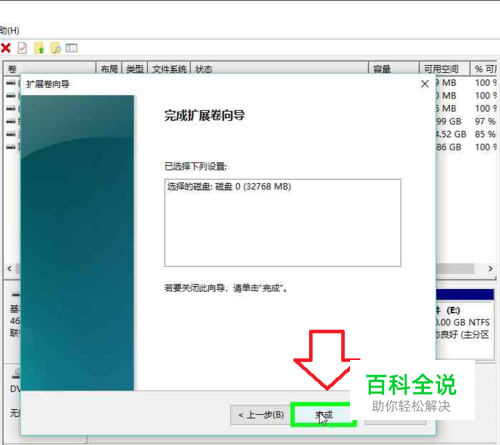The height and width of the screenshot is (445, 500).
Task: Sort by the 类型 column header
Action: click(135, 69)
